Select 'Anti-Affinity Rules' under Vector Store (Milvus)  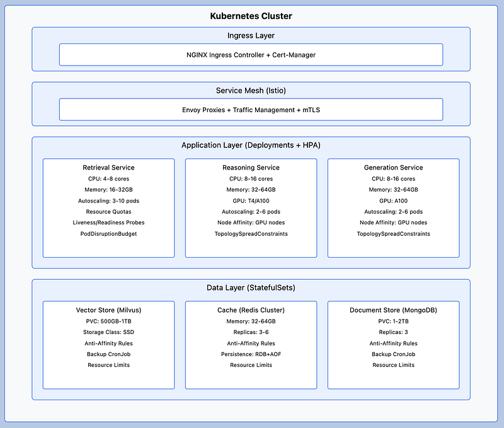coord(108,344)
